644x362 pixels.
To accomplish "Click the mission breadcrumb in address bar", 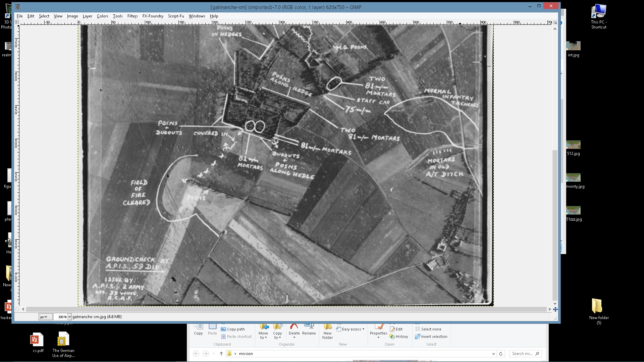I will [246, 354].
